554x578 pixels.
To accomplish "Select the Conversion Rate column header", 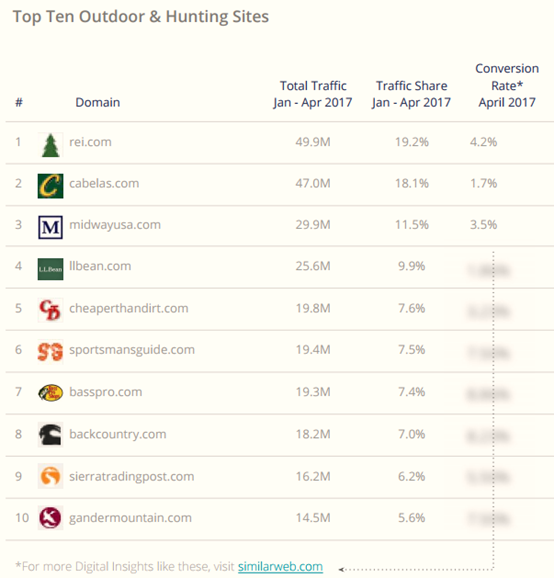I will point(507,85).
